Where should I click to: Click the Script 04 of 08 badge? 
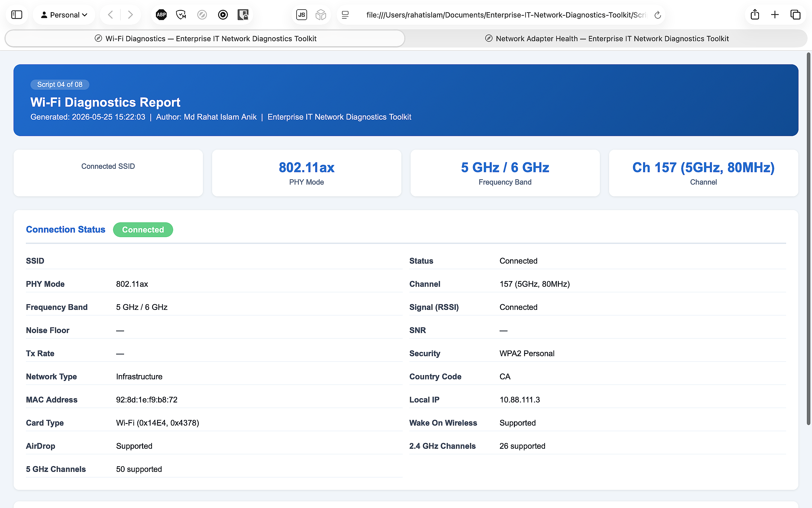tap(60, 85)
